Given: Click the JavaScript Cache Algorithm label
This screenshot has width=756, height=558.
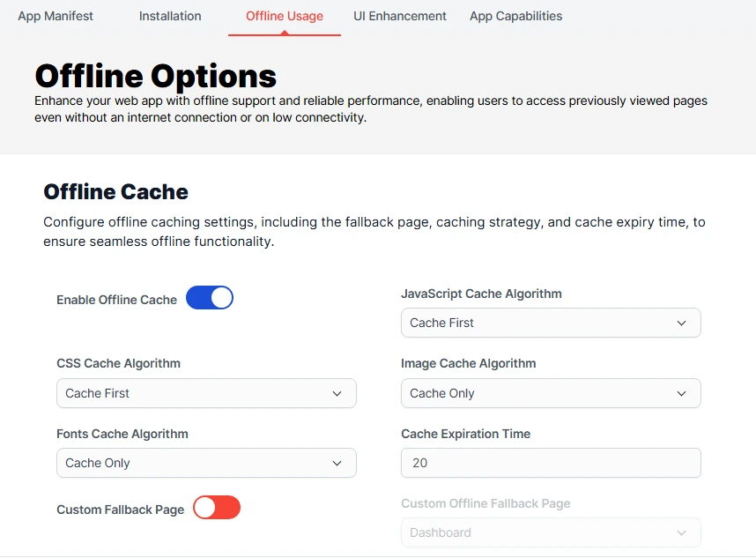Looking at the screenshot, I should click(481, 294).
